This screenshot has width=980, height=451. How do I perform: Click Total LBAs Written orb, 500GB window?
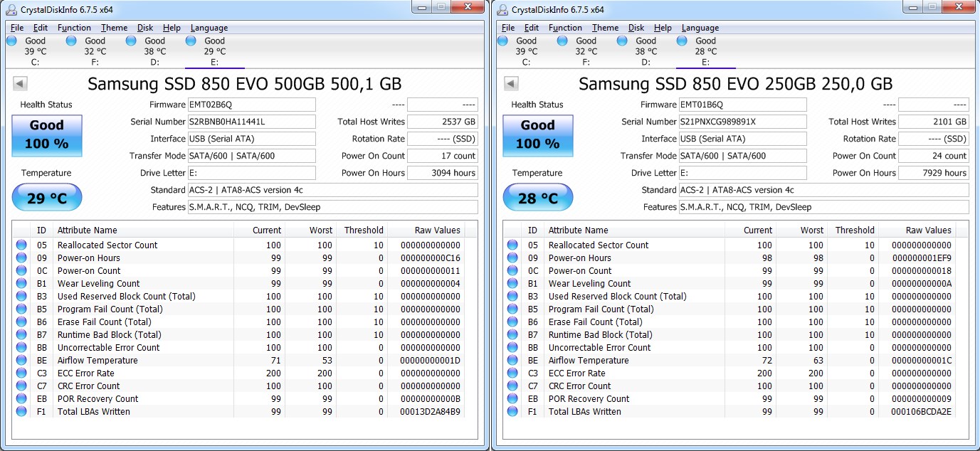pos(21,412)
